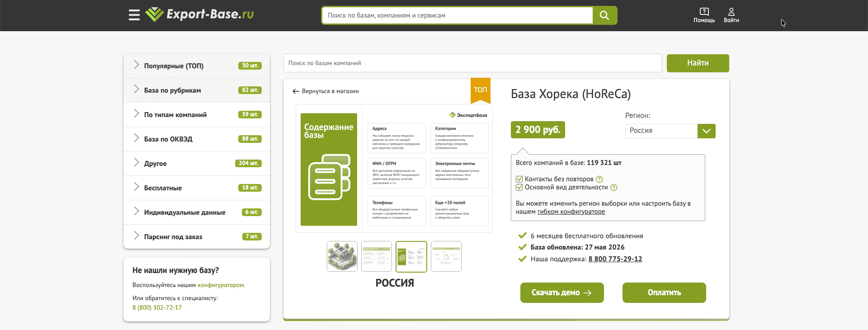Open the Регион dropdown arrow
The width and height of the screenshot is (868, 330).
(707, 131)
